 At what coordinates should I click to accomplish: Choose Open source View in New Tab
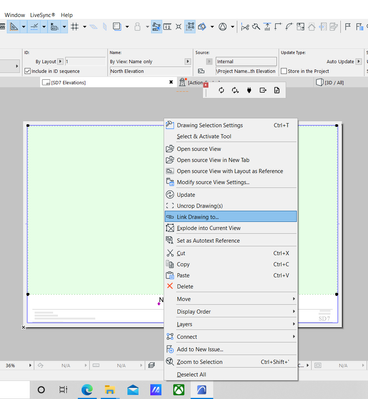click(x=231, y=160)
